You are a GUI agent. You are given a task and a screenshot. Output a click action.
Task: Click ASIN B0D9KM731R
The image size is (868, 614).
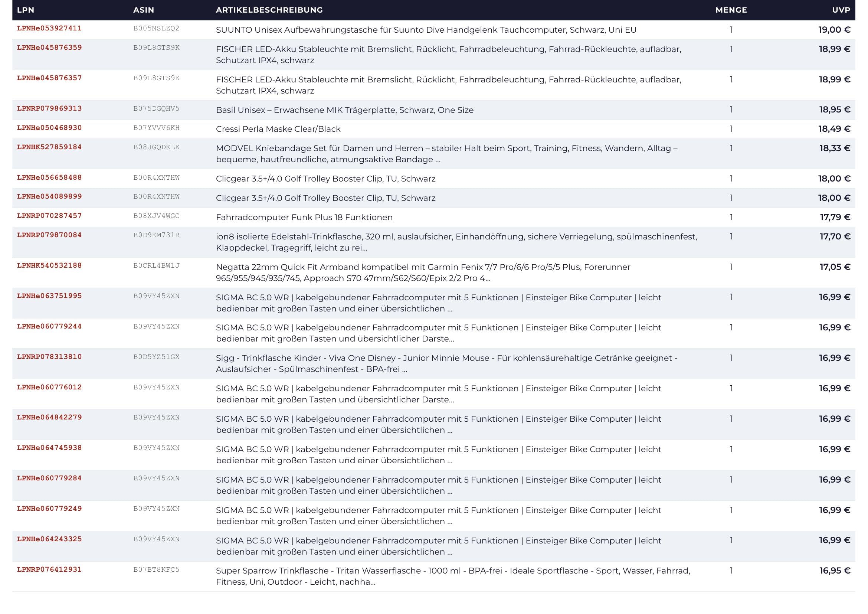click(x=156, y=235)
